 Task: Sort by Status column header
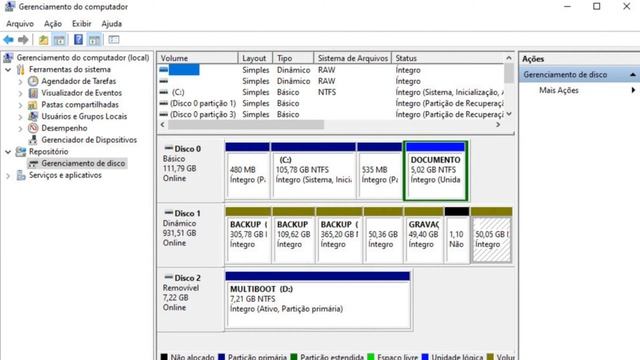click(448, 58)
